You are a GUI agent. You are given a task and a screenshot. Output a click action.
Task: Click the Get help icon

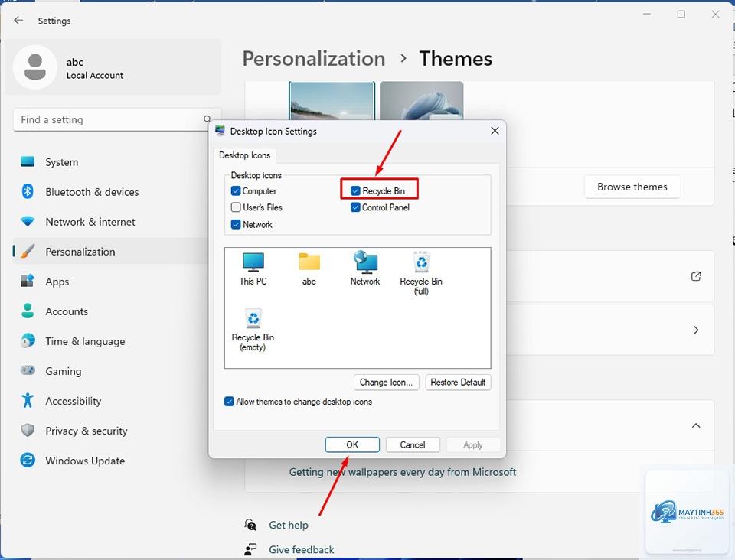coord(250,524)
